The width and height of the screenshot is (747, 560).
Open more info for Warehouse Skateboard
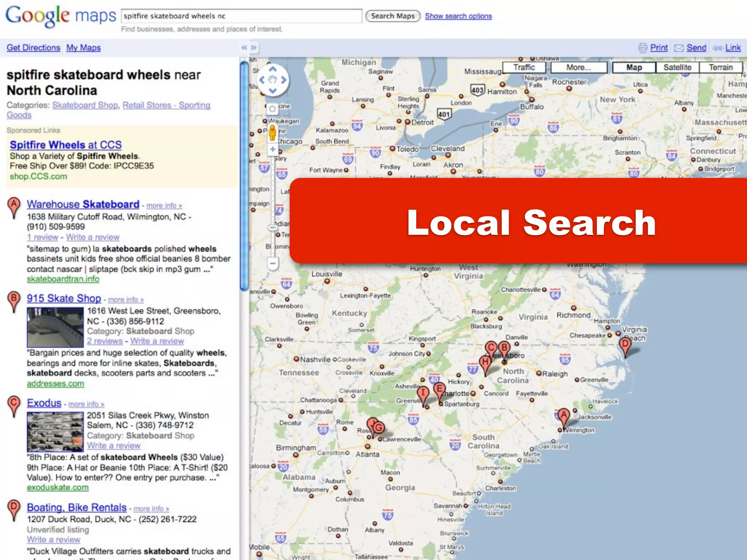coord(164,206)
